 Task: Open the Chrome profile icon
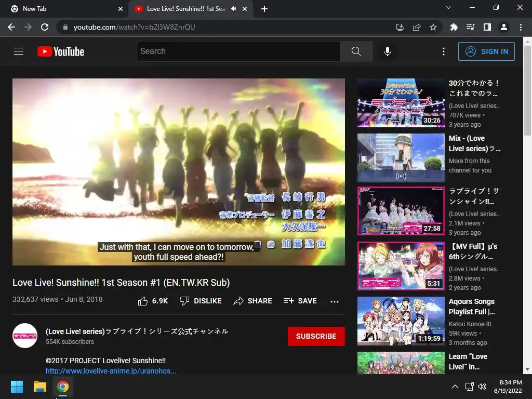[x=504, y=27]
